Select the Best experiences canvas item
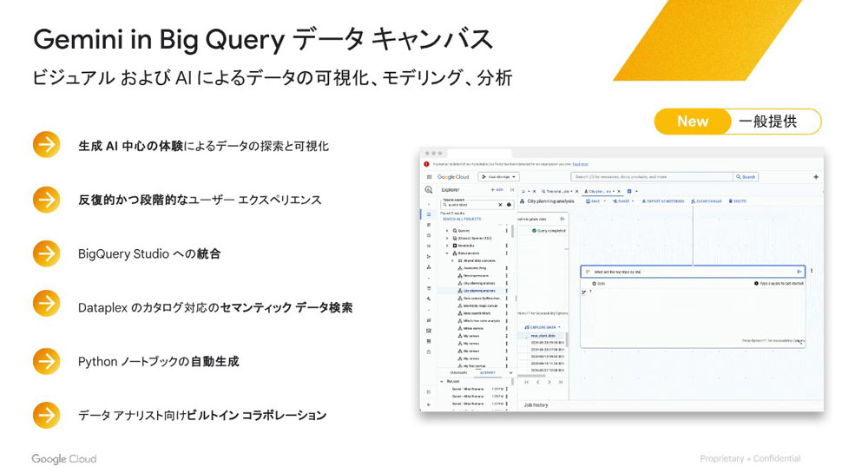Screen dimensions: 868x473 click(x=473, y=275)
